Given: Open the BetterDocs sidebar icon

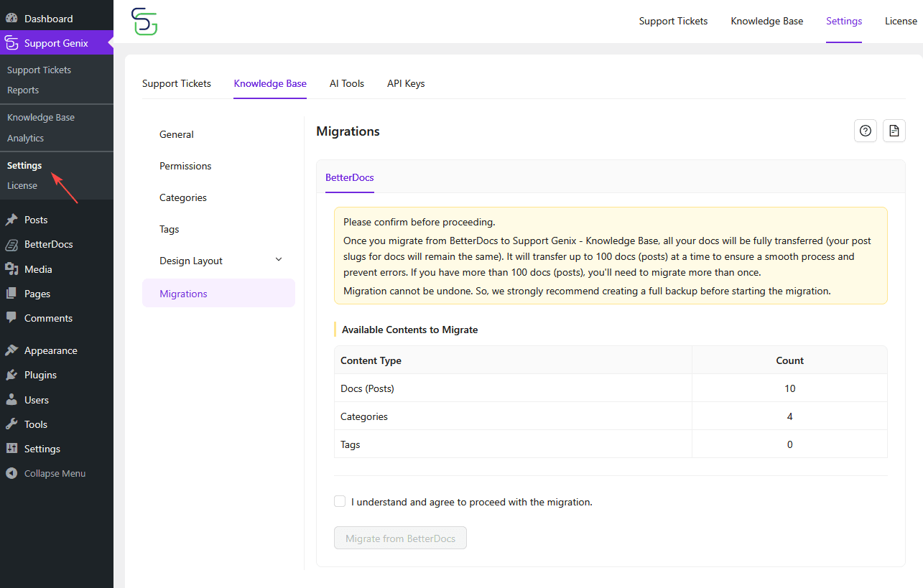Looking at the screenshot, I should [12, 244].
